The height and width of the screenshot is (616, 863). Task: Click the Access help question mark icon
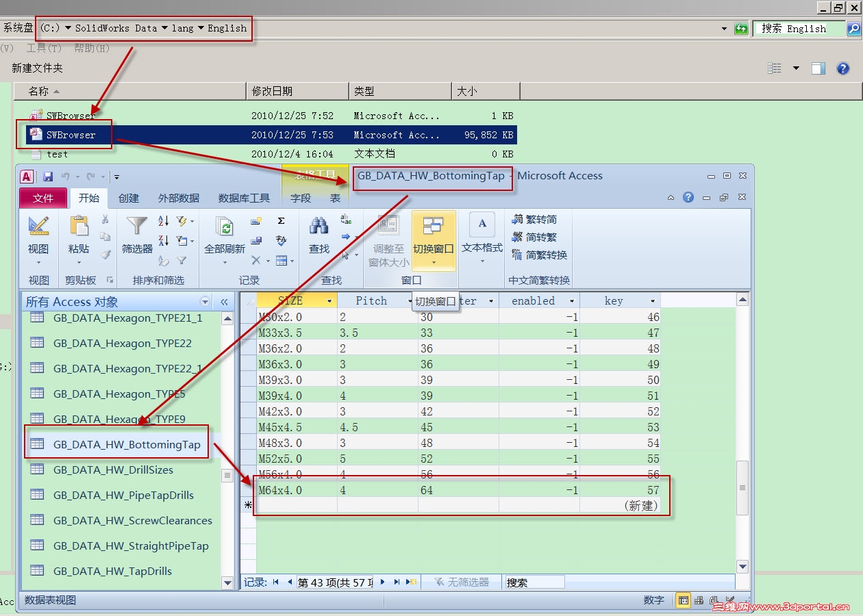[x=688, y=197]
